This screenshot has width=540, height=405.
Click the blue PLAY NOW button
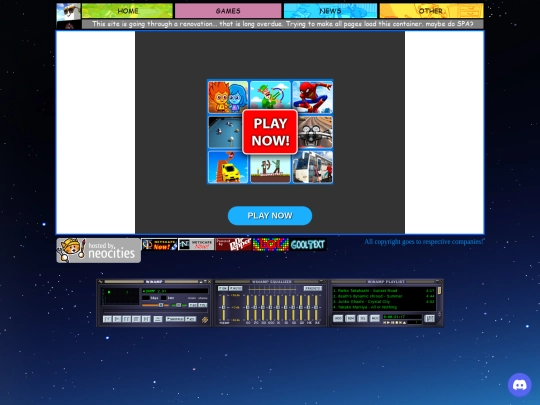[x=270, y=216]
